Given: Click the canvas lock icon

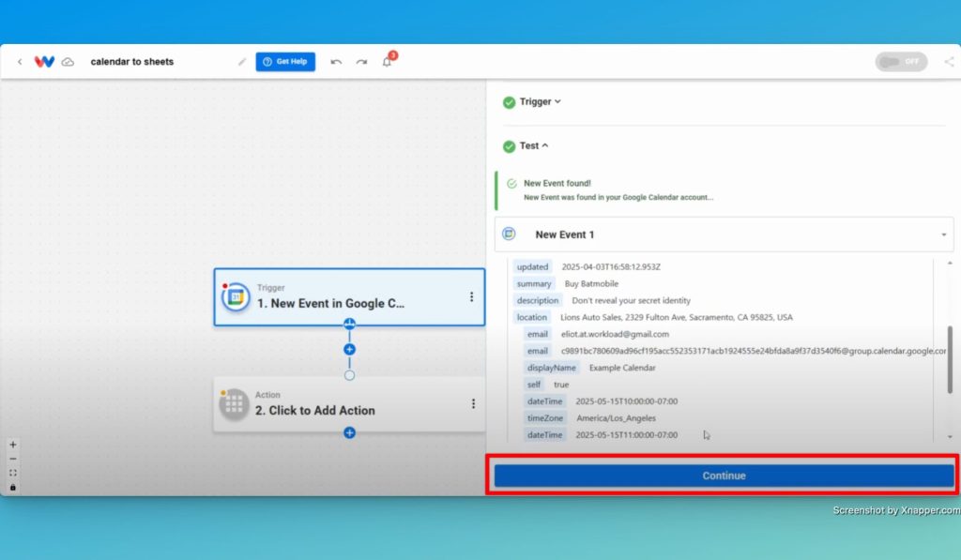Looking at the screenshot, I should pos(13,488).
